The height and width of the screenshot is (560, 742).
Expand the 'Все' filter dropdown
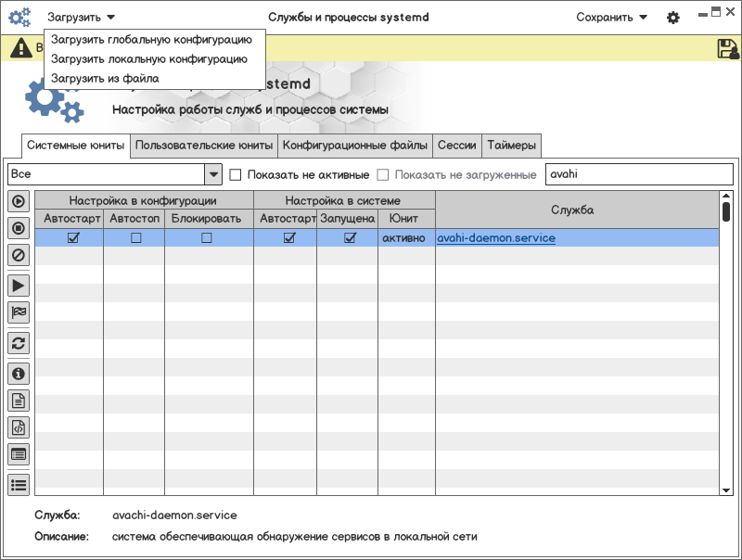pos(213,174)
